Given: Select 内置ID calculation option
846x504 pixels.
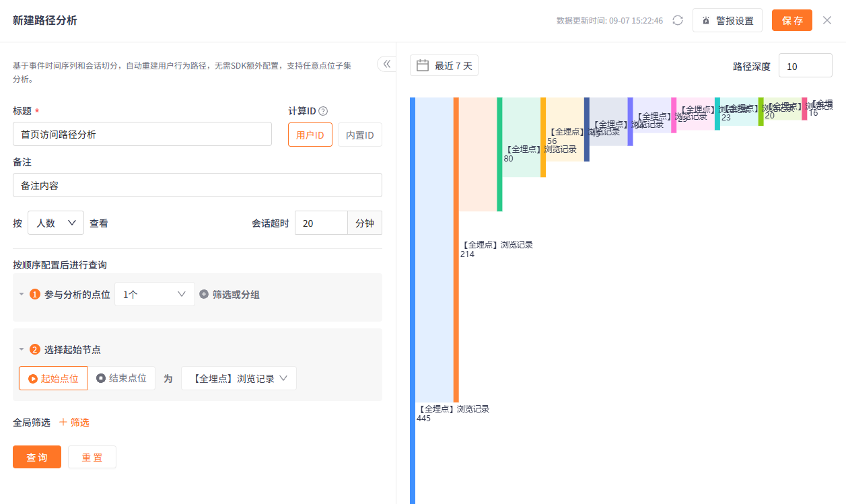Looking at the screenshot, I should (x=360, y=135).
